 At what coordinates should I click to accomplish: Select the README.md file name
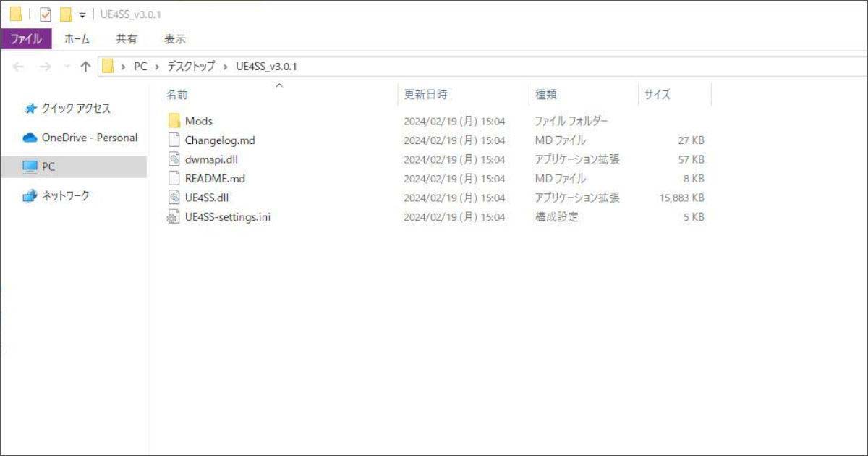coord(215,178)
